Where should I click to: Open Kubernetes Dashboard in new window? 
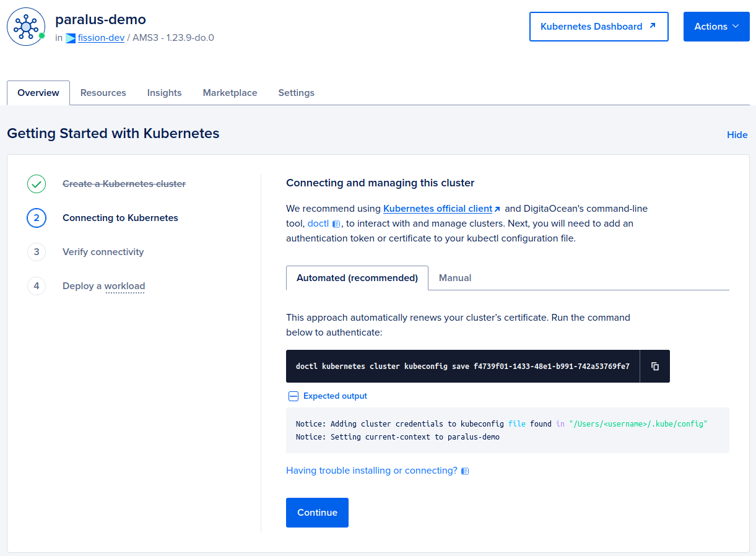click(599, 27)
